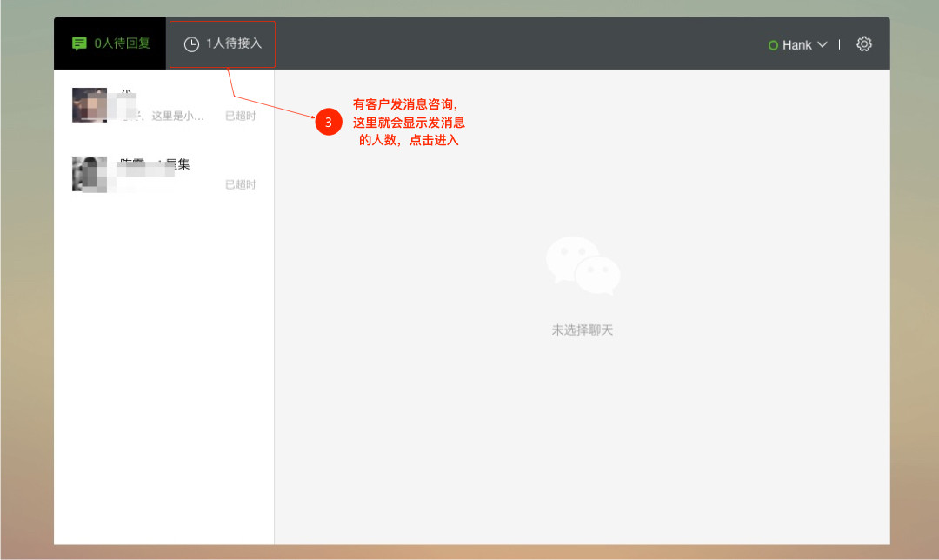The image size is (939, 560).
Task: Click 已超时 label on second conversation
Action: click(x=240, y=184)
